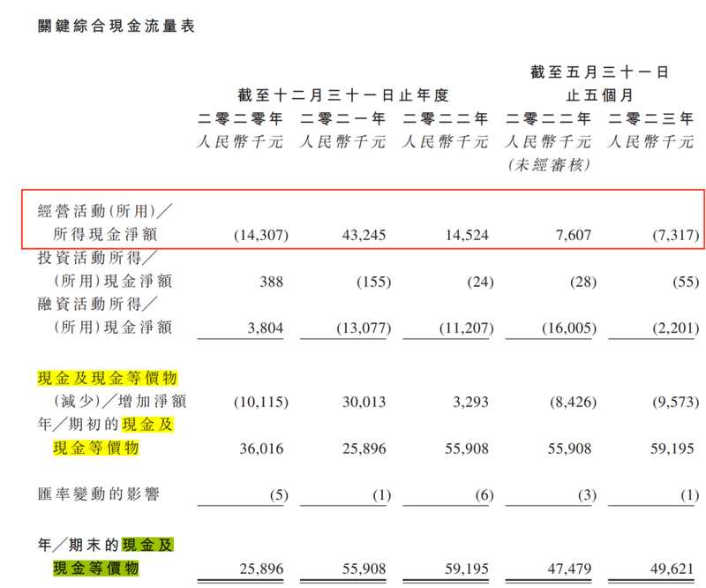
Task: Click investing value 388
Action: click(x=272, y=282)
